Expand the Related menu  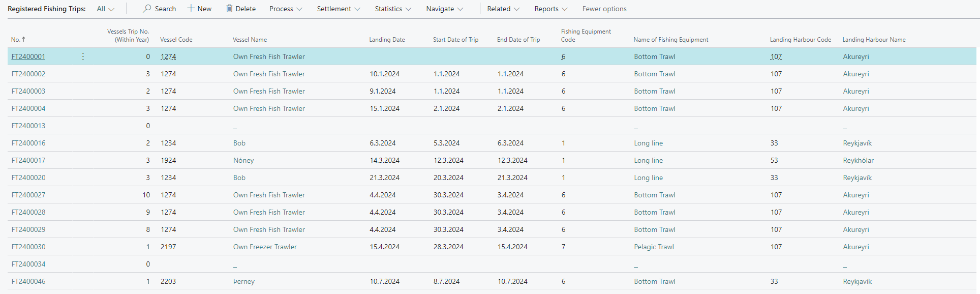tap(503, 9)
